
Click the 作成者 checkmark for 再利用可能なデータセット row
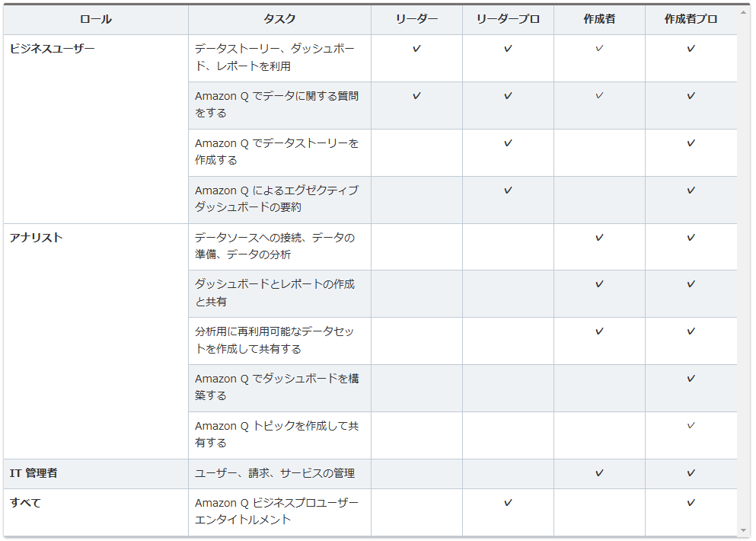click(x=599, y=331)
